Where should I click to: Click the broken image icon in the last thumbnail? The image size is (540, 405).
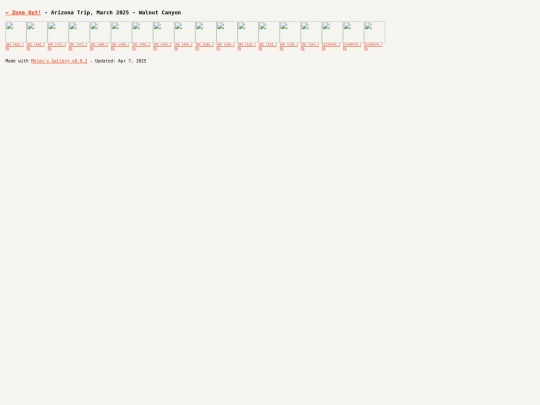(x=368, y=26)
